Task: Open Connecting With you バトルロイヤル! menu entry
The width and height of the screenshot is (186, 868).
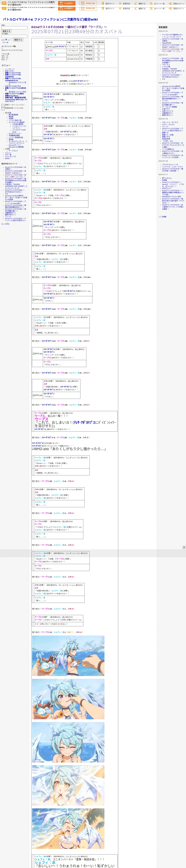Action: pyautogui.click(x=16, y=100)
